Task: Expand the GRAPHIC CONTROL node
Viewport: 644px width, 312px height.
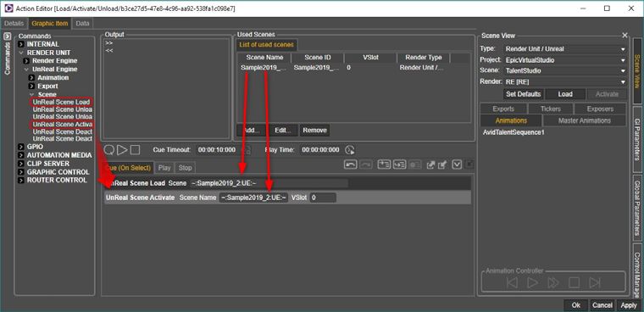Action: pos(21,172)
